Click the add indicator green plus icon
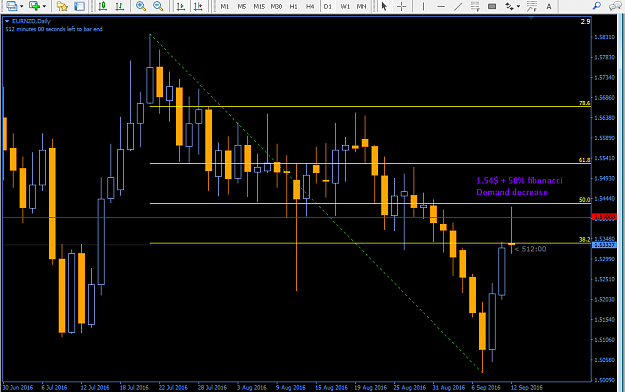Image resolution: width=625 pixels, height=392 pixels. (x=34, y=6)
